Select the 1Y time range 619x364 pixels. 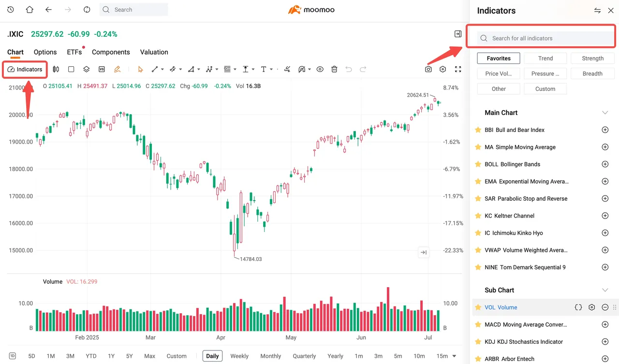coord(111,356)
